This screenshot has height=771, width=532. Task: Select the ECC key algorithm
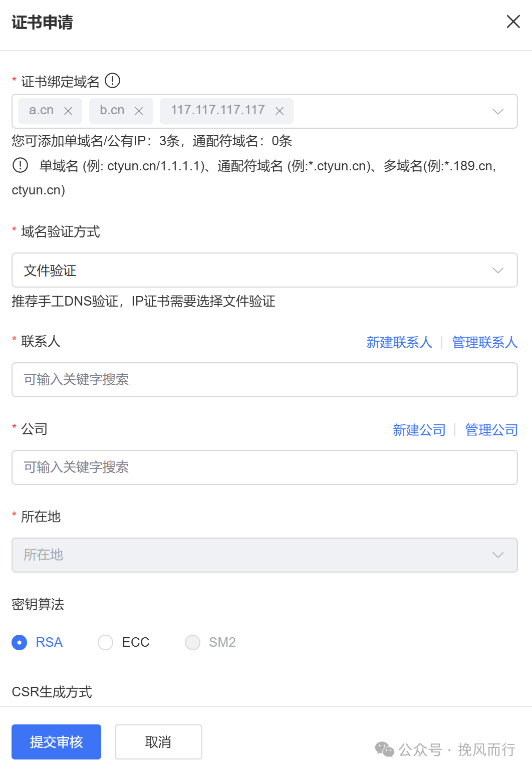click(x=106, y=642)
